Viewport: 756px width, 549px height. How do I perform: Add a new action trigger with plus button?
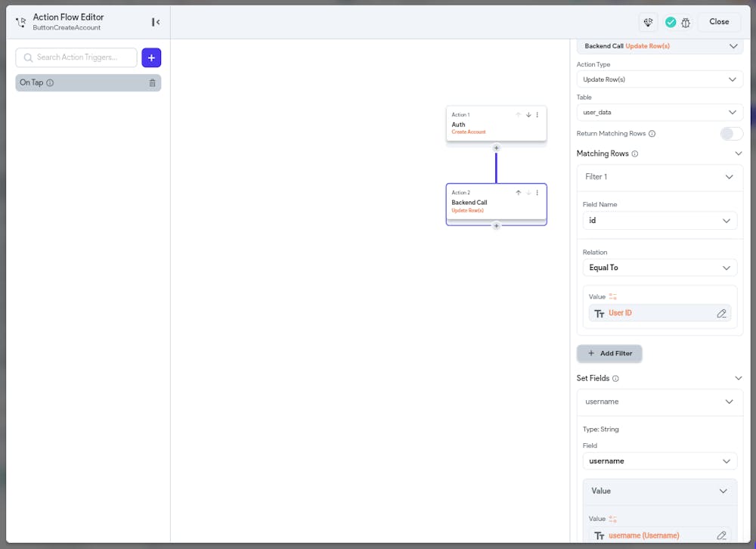click(151, 58)
